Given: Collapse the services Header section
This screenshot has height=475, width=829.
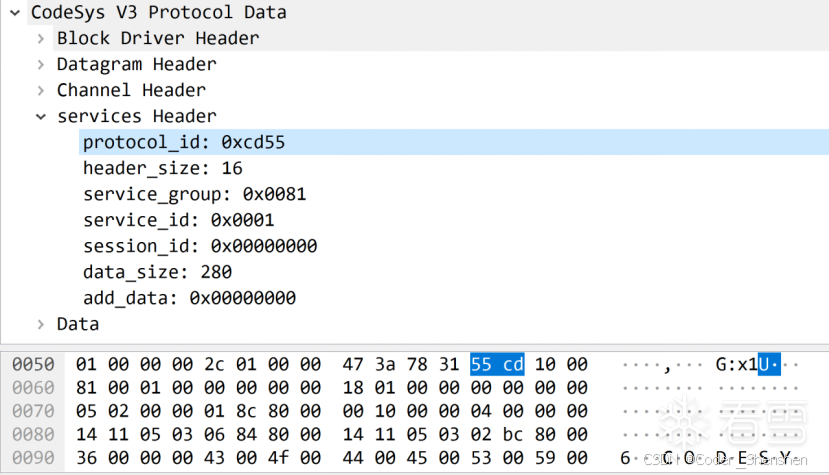Looking at the screenshot, I should pyautogui.click(x=41, y=116).
